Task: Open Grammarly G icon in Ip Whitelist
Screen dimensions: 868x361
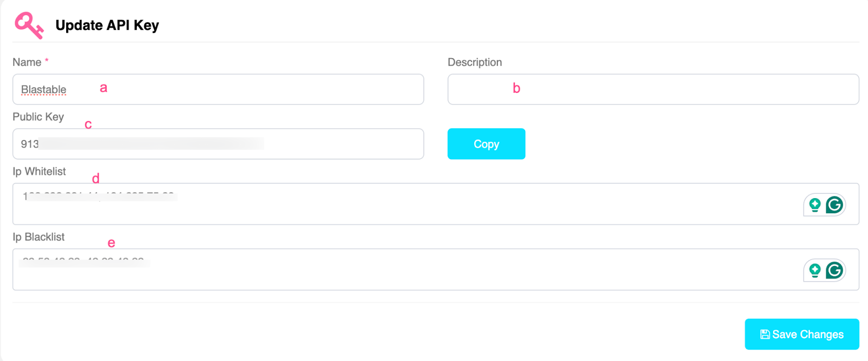Action: pos(834,205)
